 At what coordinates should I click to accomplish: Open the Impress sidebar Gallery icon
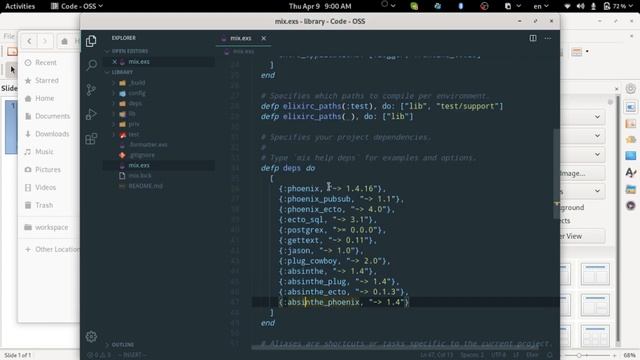pos(631,189)
